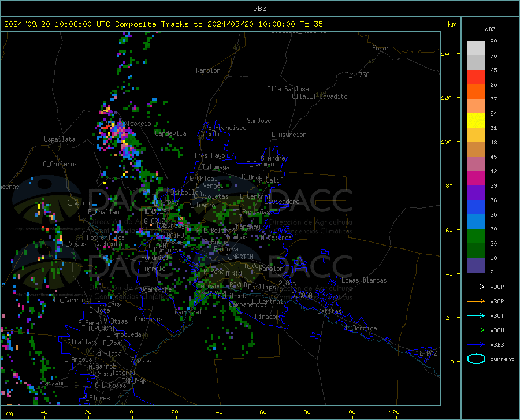Click the L_Dormida map label

361,328
